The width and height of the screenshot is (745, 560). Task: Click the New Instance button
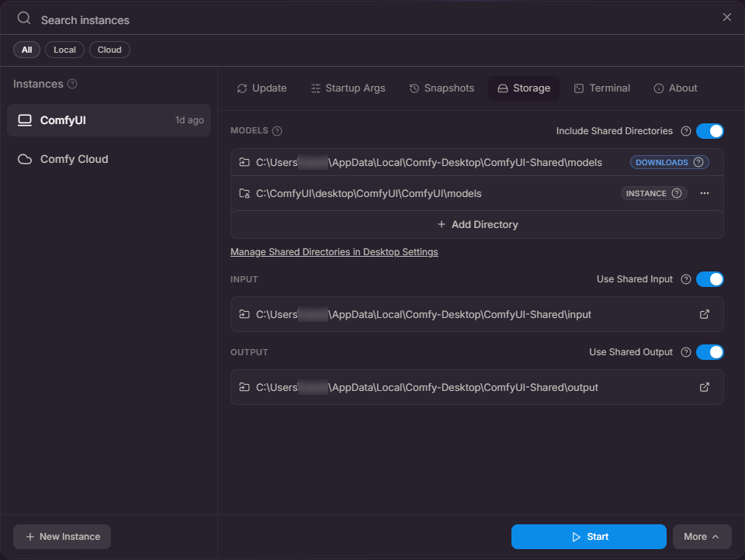62,537
